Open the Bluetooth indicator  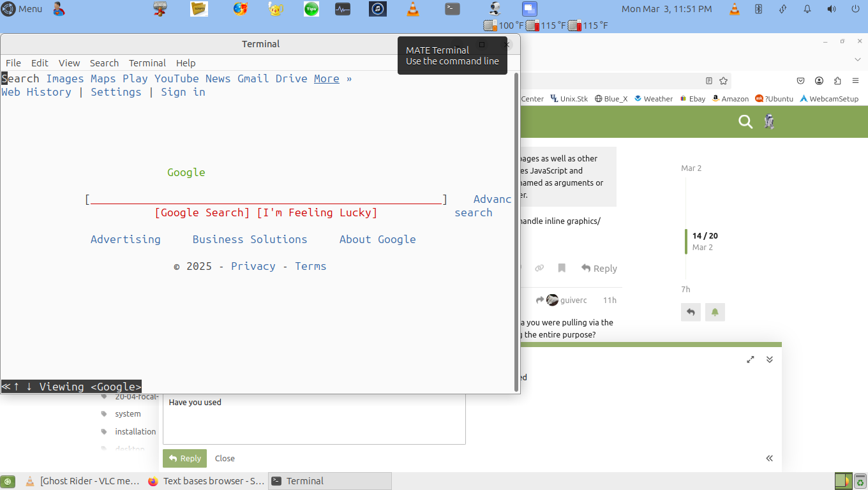[x=759, y=9]
